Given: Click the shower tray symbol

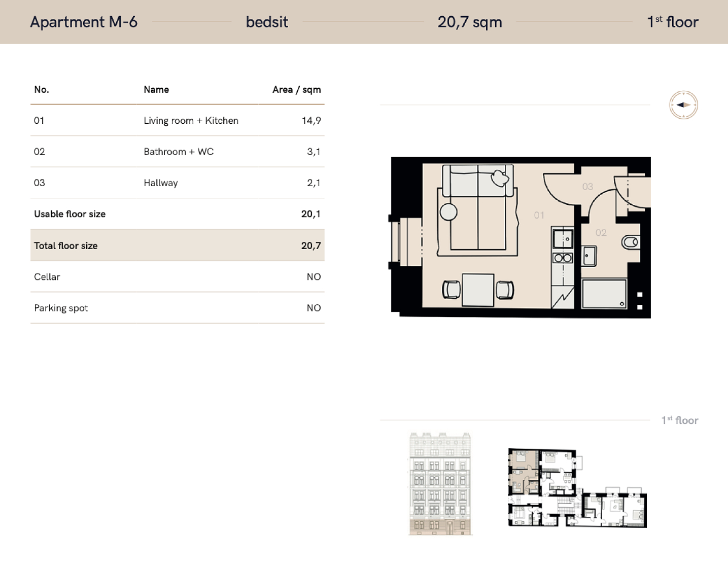Looking at the screenshot, I should (604, 294).
